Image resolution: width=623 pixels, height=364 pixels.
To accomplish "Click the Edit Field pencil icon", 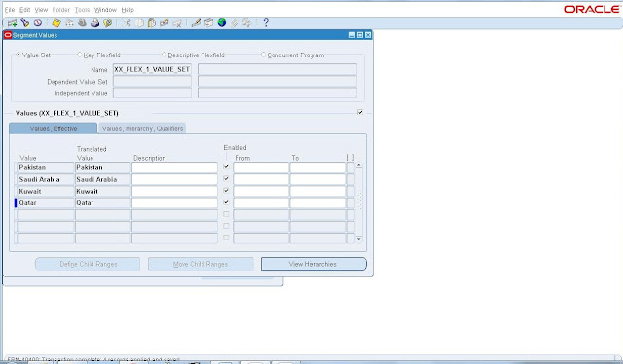I will click(196, 23).
